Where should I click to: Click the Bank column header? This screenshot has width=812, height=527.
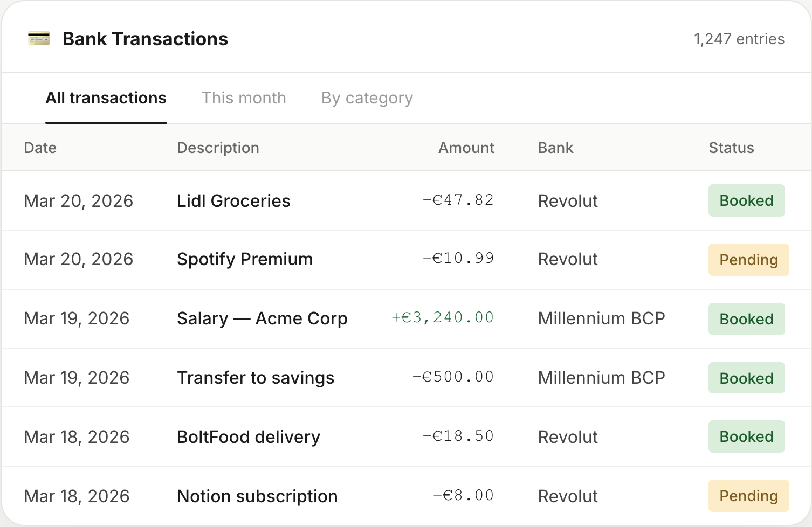pos(555,148)
